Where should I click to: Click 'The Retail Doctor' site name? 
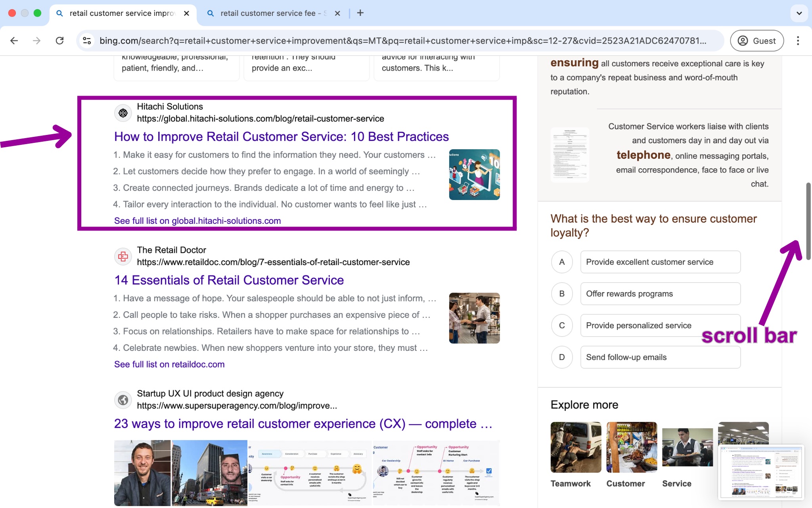[171, 250]
